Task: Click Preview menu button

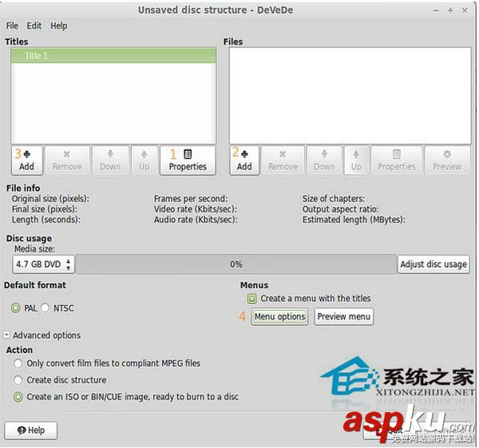Action: [343, 316]
